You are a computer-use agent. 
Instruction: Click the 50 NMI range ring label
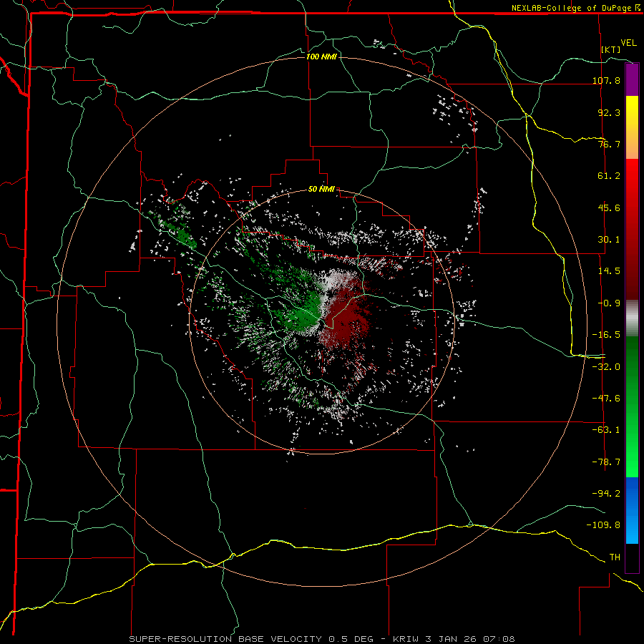pos(321,190)
